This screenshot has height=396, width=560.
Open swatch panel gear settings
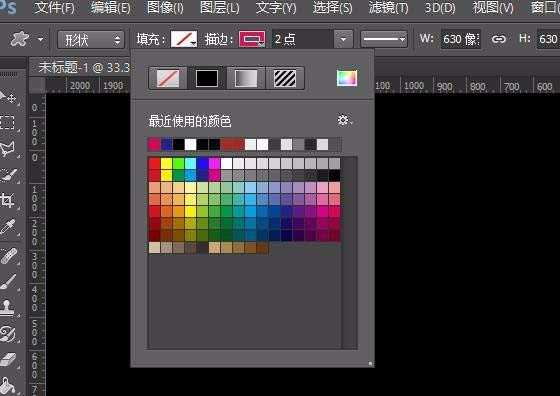[x=344, y=120]
